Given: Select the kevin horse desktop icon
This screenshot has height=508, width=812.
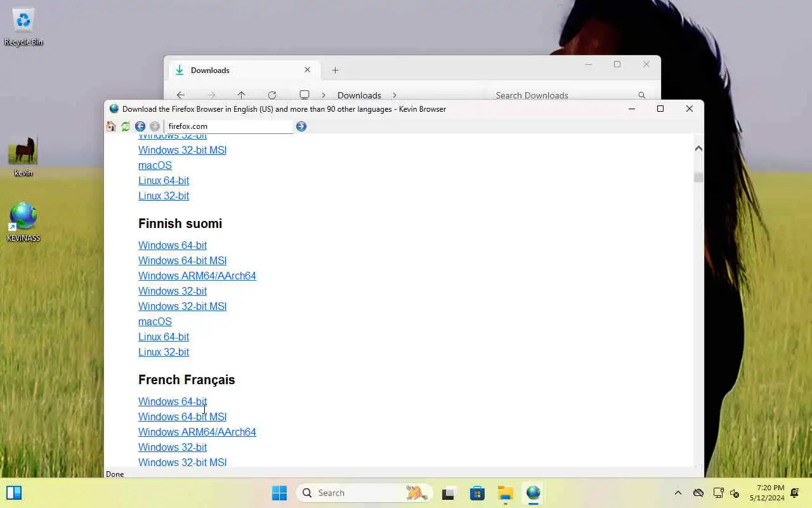Looking at the screenshot, I should point(23,157).
